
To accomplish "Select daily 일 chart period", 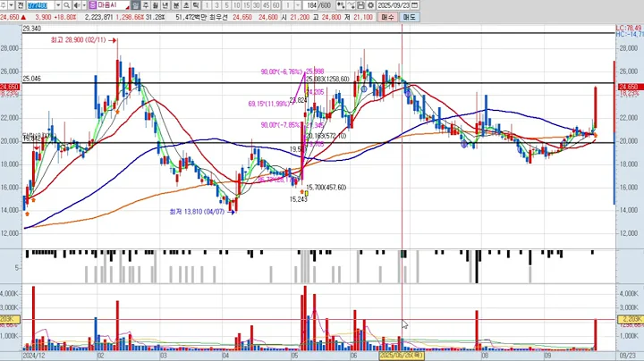I will [136, 5].
